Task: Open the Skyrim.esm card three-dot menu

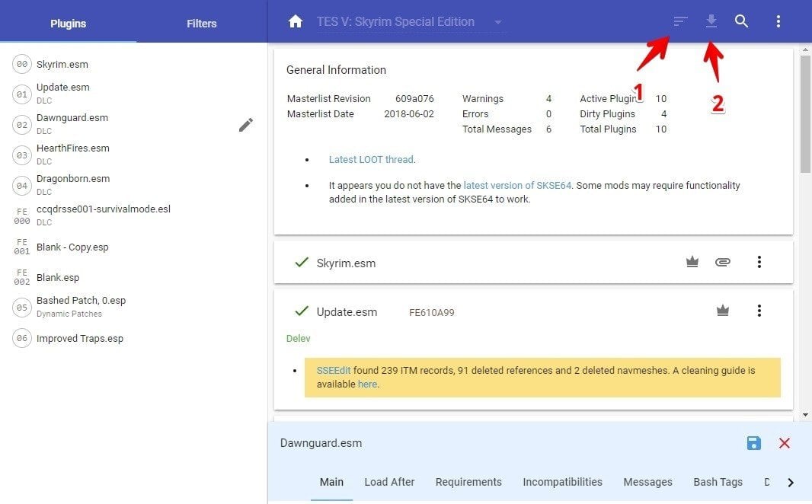Action: 759,262
